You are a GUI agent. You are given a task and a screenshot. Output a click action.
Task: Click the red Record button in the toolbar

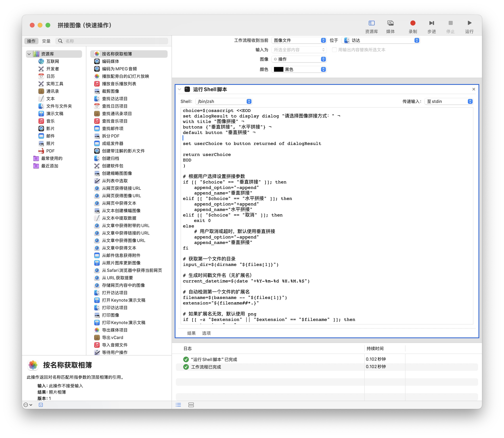click(x=413, y=23)
